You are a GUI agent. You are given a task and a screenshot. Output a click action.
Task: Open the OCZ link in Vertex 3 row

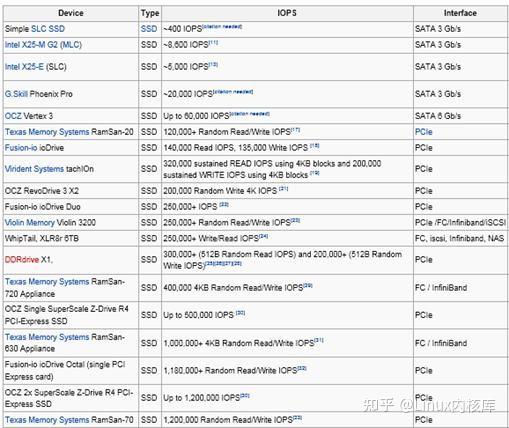click(13, 116)
